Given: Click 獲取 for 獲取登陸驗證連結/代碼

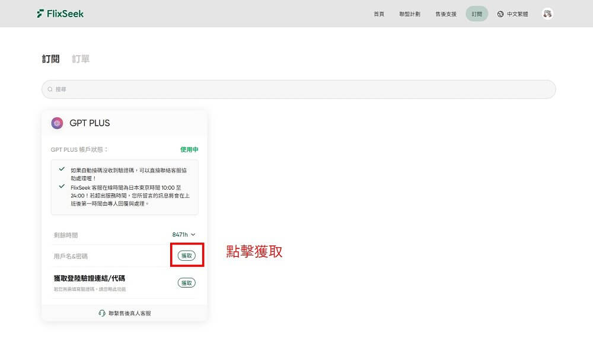Looking at the screenshot, I should pos(187,283).
